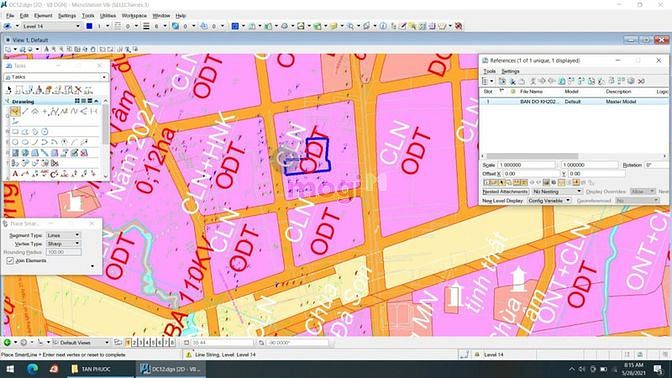Click the Detach Reference red X icon
The height and width of the screenshot is (378, 672).
click(x=641, y=81)
